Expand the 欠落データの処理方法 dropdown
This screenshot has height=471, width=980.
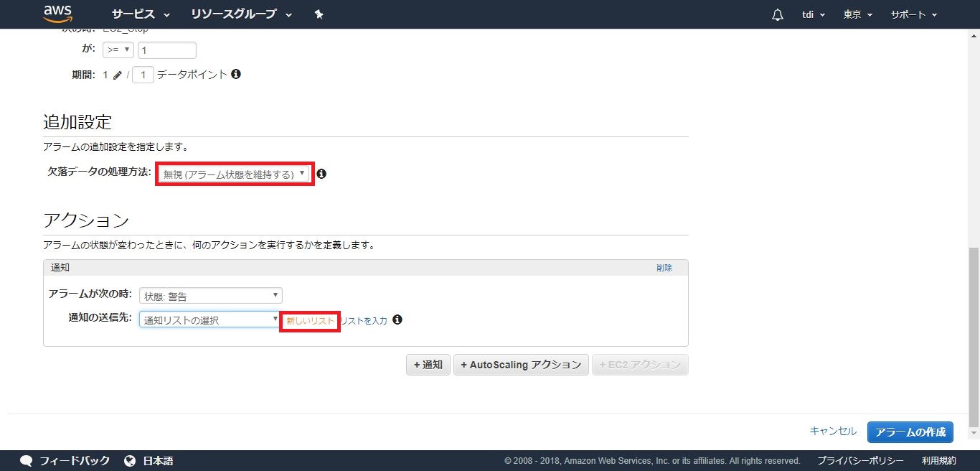[235, 174]
